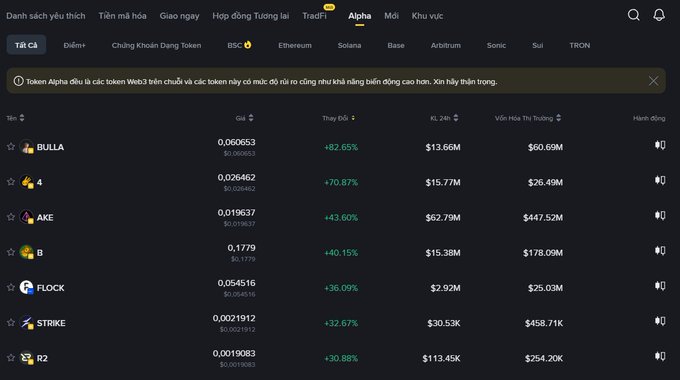The width and height of the screenshot is (680, 380).
Task: Switch to Mới tab
Action: point(391,16)
